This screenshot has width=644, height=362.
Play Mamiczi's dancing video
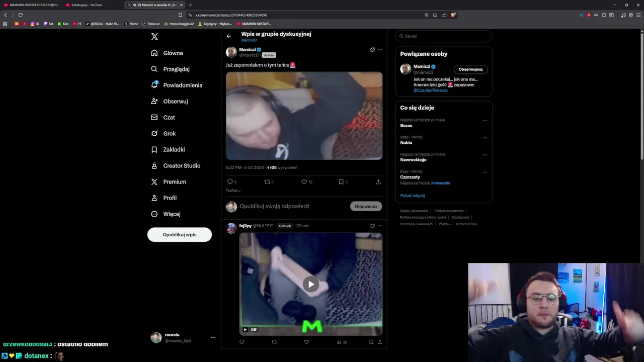click(304, 116)
